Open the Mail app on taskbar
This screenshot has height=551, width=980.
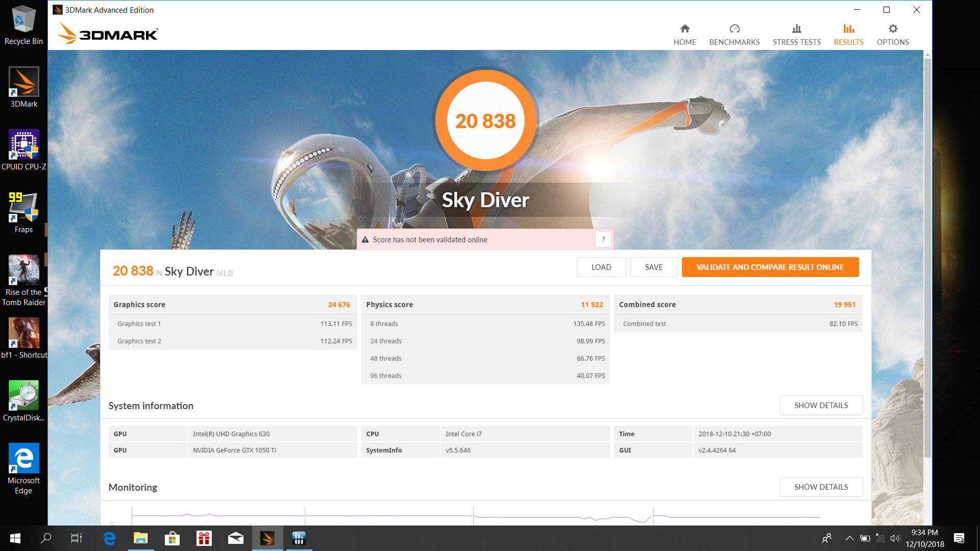(x=235, y=538)
